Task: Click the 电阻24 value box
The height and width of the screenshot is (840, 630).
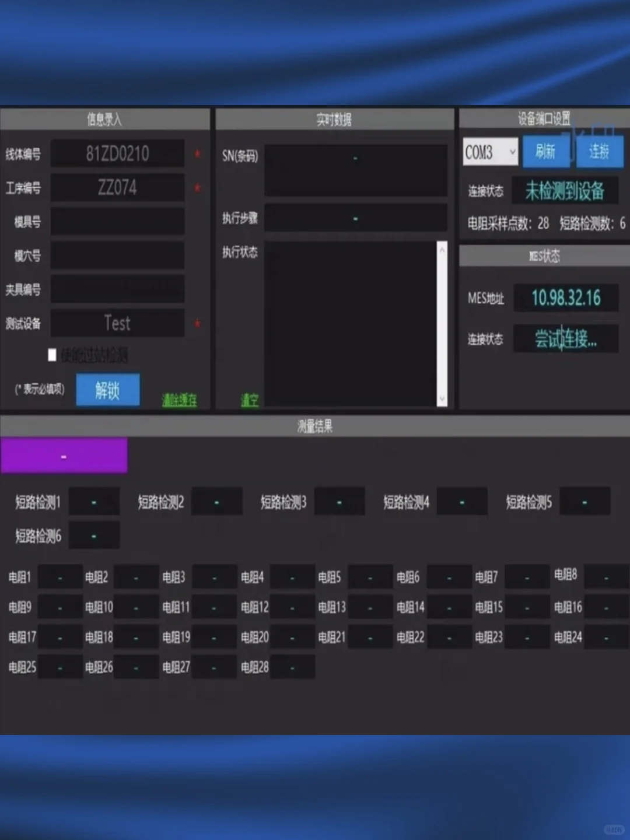Action: [607, 636]
